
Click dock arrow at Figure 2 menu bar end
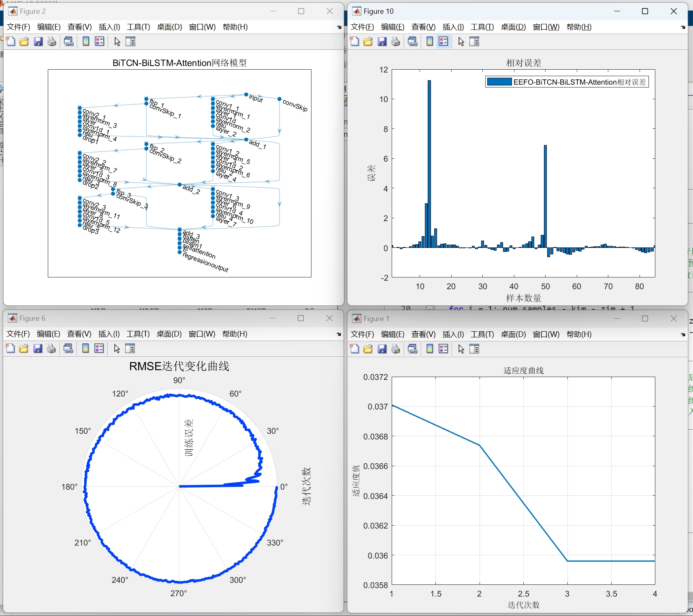coord(339,28)
